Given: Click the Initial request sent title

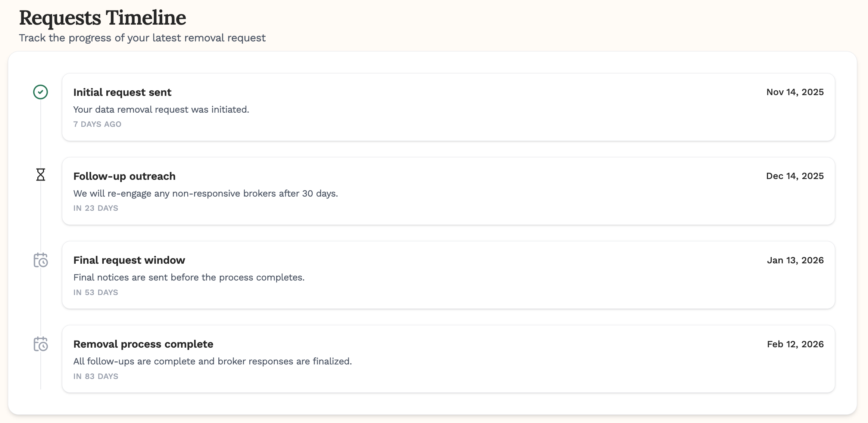Looking at the screenshot, I should click(x=122, y=92).
